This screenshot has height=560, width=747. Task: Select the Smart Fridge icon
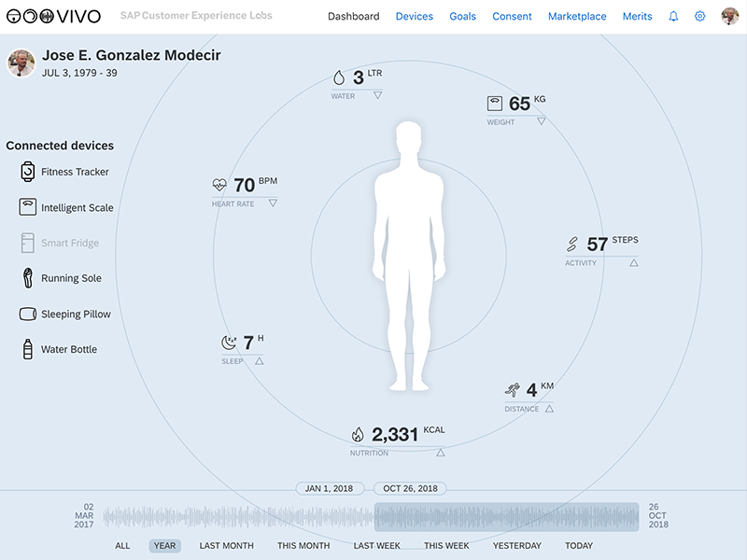28,243
